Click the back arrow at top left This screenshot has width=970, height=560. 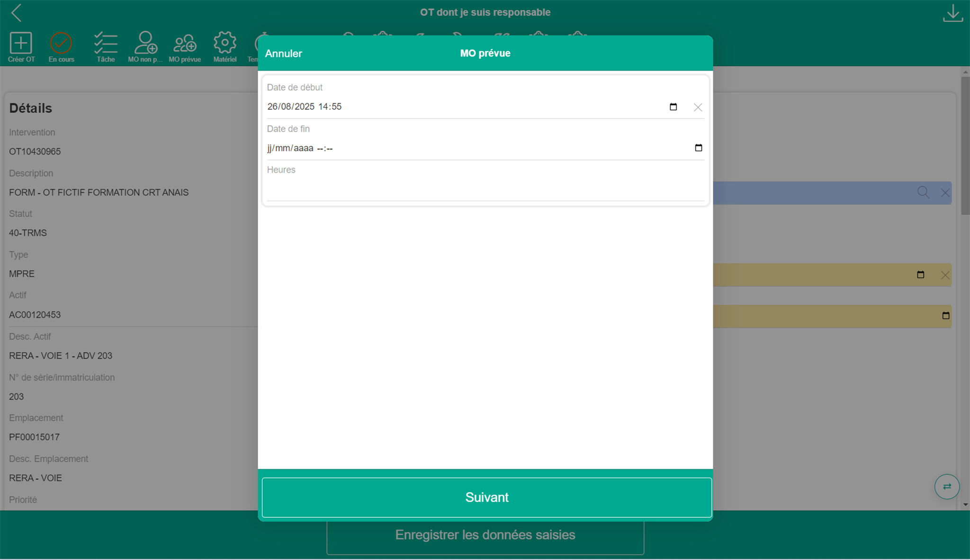pos(17,13)
